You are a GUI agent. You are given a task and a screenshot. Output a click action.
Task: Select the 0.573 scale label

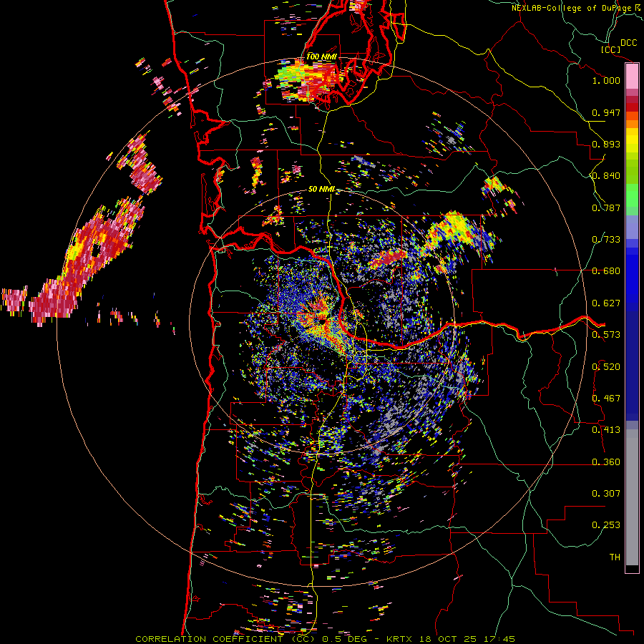(606, 335)
